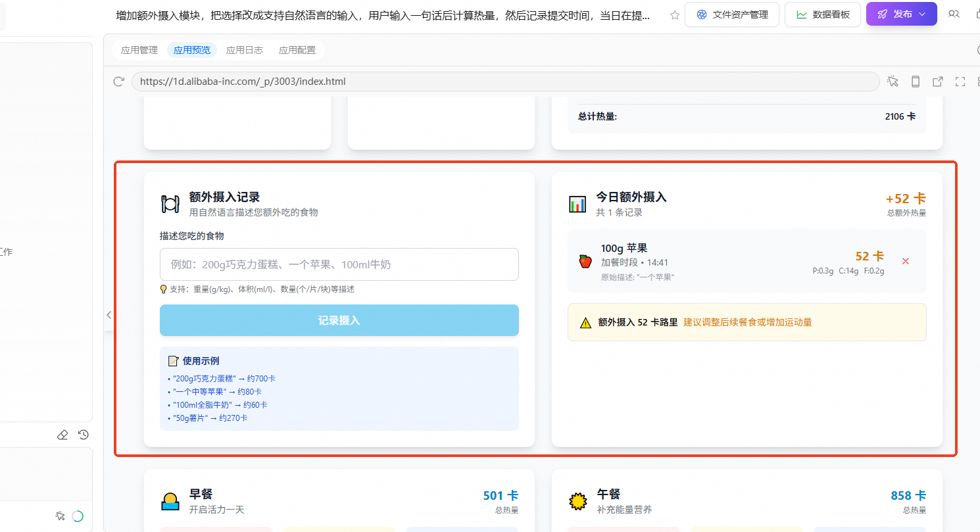
Task: Click the bar chart icon beside 今日额外摄入
Action: click(x=577, y=204)
